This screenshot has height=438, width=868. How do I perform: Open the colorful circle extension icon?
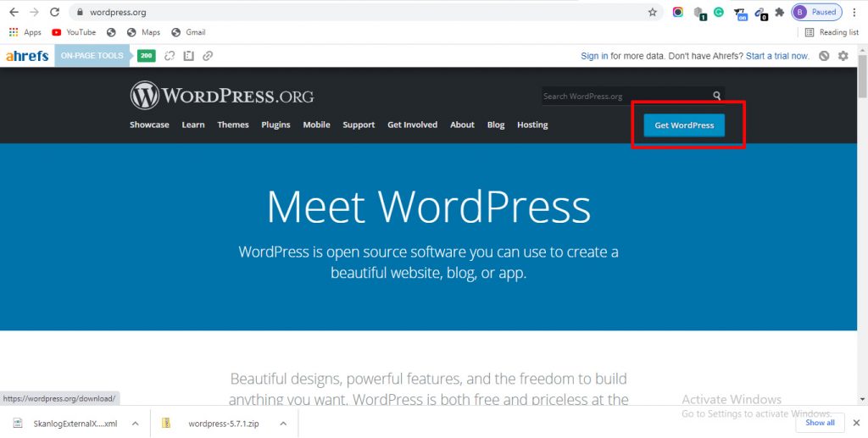point(677,12)
